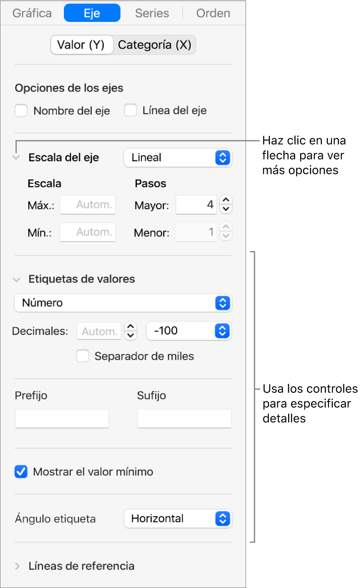The width and height of the screenshot is (364, 588).
Task: Open the Ángulo etiqueta Horizontal dropdown
Action: point(177,518)
